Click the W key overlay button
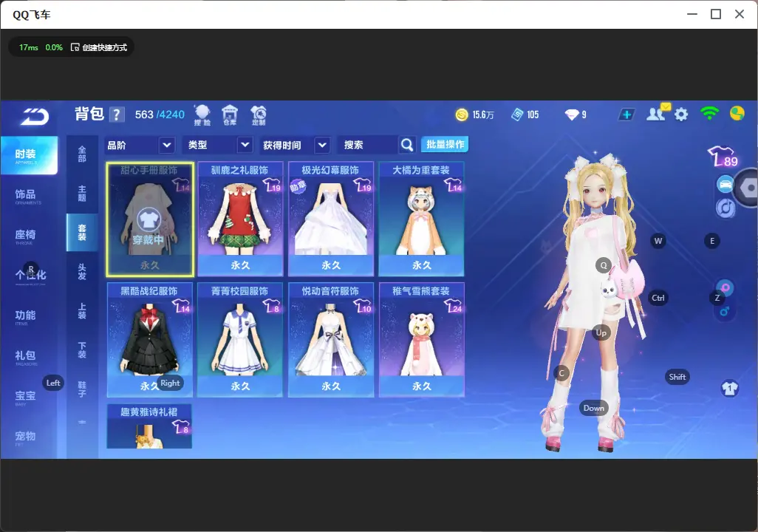This screenshot has height=532, width=758. 658,241
